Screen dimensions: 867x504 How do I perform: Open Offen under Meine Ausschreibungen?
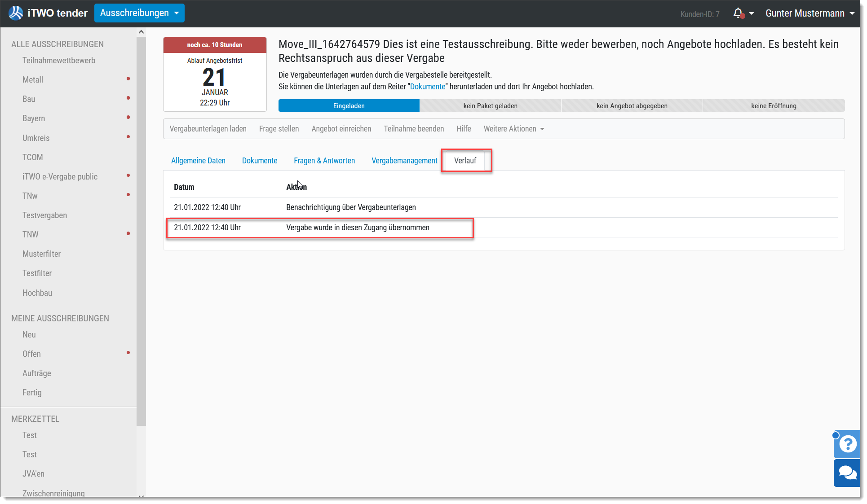(x=31, y=354)
